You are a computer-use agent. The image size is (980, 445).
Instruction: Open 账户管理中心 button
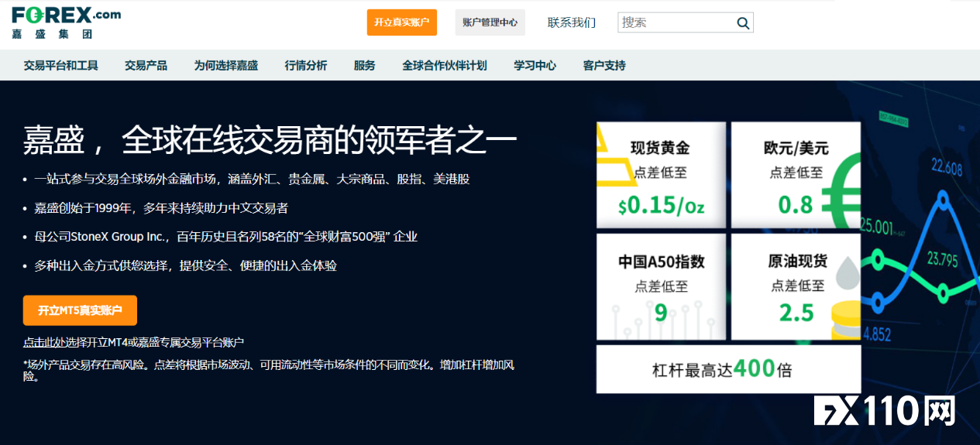point(490,22)
